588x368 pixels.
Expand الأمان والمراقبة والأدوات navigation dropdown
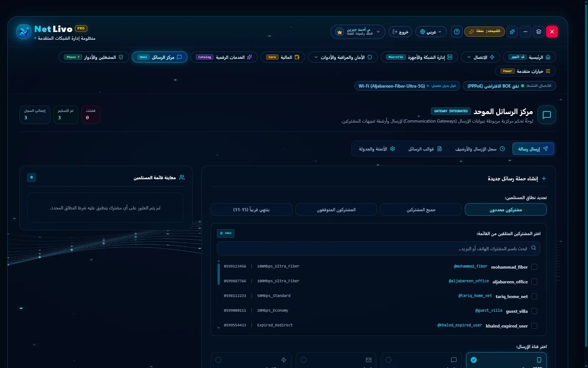343,57
